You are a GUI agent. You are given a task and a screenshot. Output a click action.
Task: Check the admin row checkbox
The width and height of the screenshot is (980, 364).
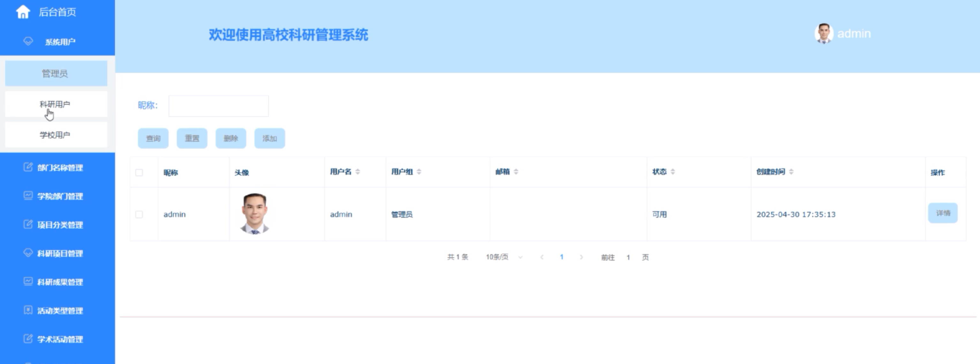139,215
